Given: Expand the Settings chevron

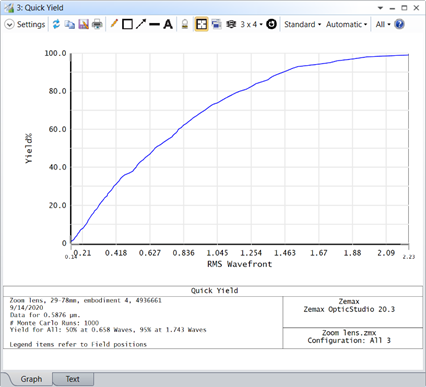Looking at the screenshot, I should coord(9,25).
